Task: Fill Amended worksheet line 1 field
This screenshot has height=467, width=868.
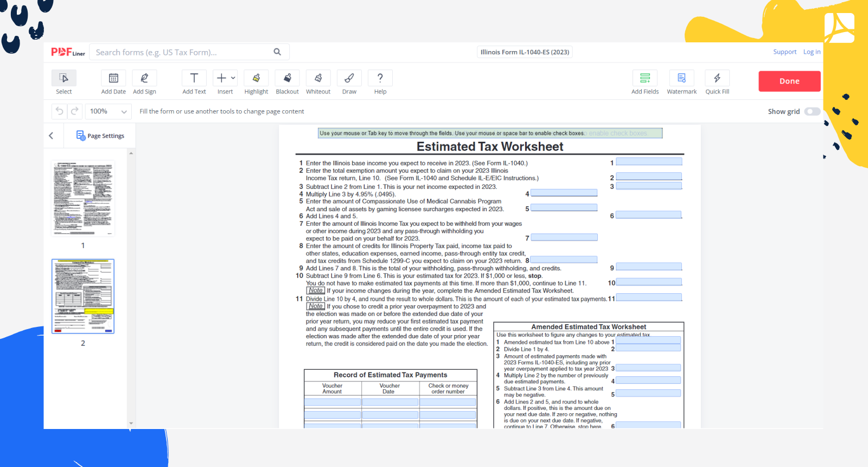Action: click(648, 340)
